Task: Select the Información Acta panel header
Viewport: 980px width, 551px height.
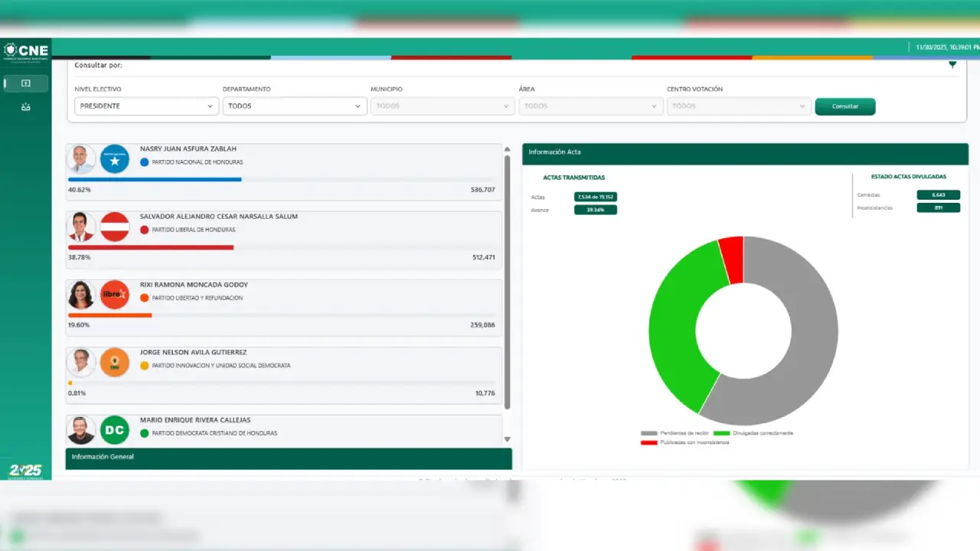Action: (745, 152)
